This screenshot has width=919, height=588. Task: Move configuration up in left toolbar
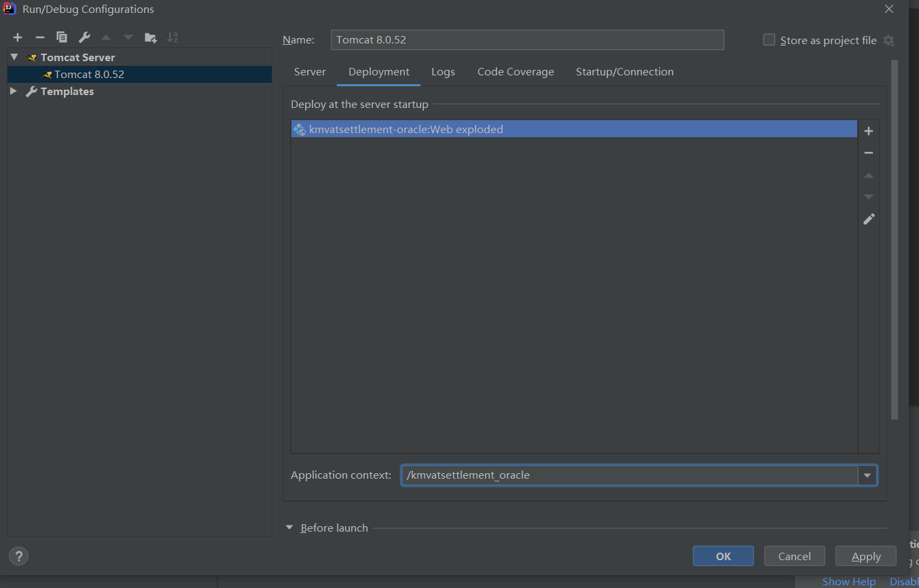tap(106, 37)
